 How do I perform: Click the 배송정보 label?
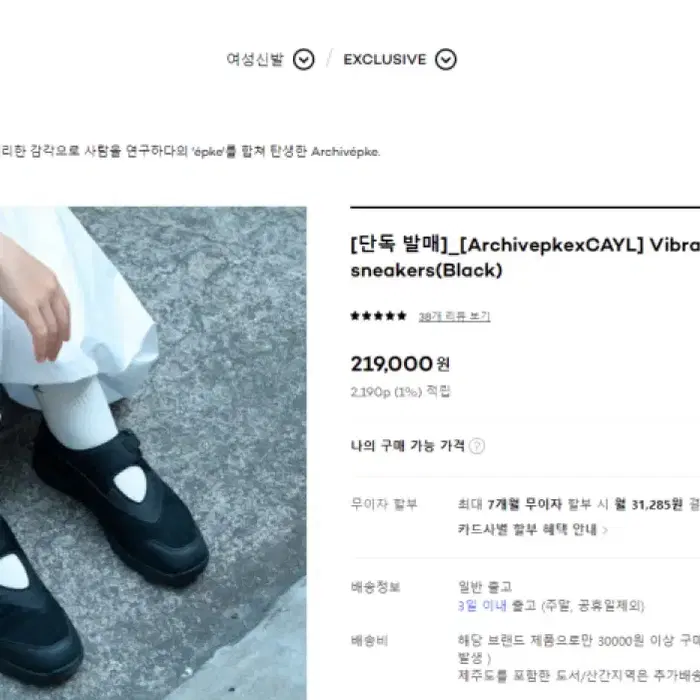(375, 587)
